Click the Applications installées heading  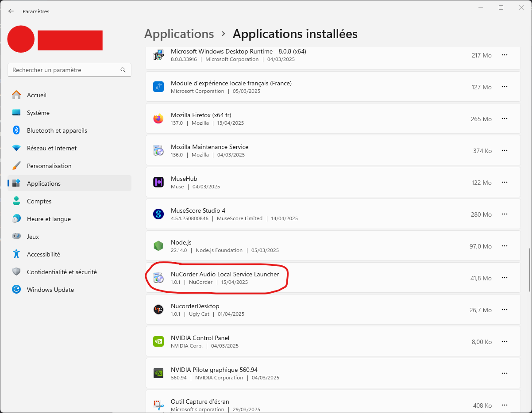(295, 34)
